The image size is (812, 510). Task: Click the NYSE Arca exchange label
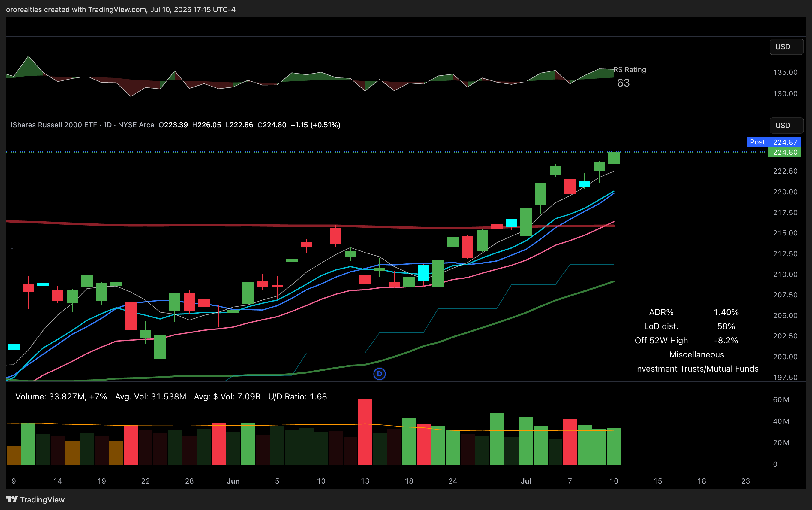pyautogui.click(x=136, y=125)
